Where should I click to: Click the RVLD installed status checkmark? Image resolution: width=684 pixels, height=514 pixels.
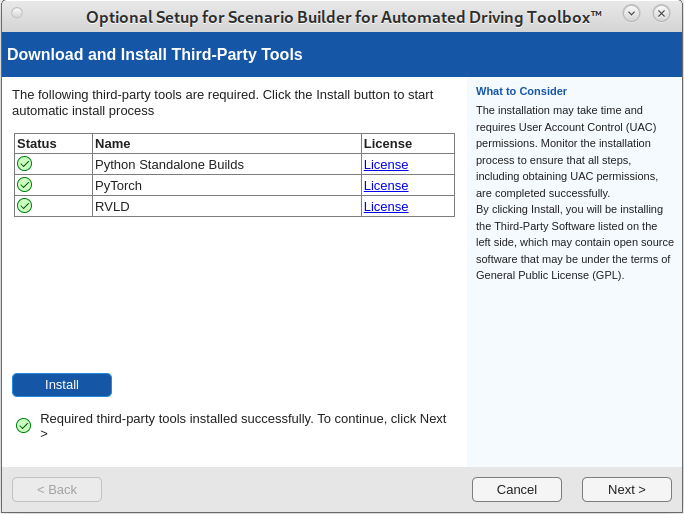[x=25, y=206]
